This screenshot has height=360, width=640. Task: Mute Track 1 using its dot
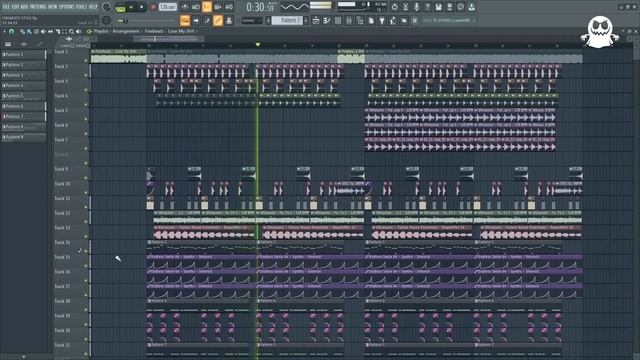(86, 61)
